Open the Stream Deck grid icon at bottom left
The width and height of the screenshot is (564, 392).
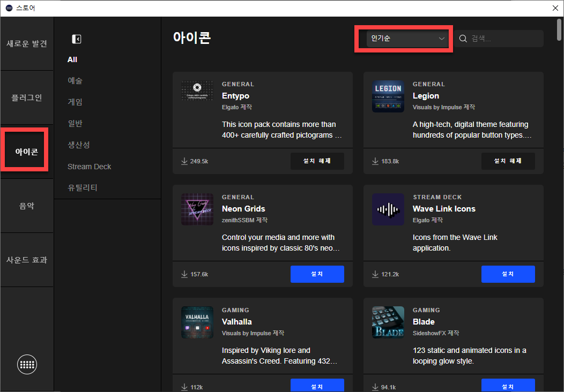(27, 364)
